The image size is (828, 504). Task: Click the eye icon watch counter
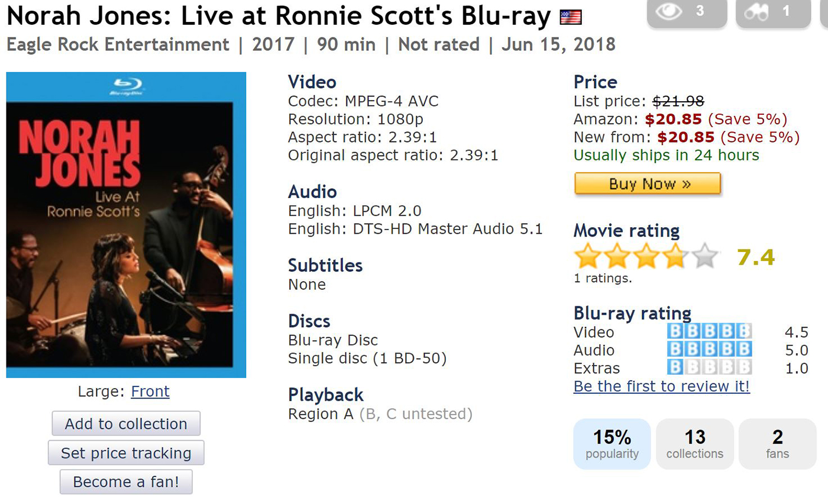coord(687,13)
